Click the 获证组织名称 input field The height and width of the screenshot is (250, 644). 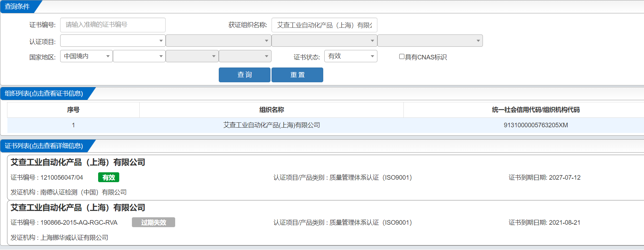(x=324, y=25)
